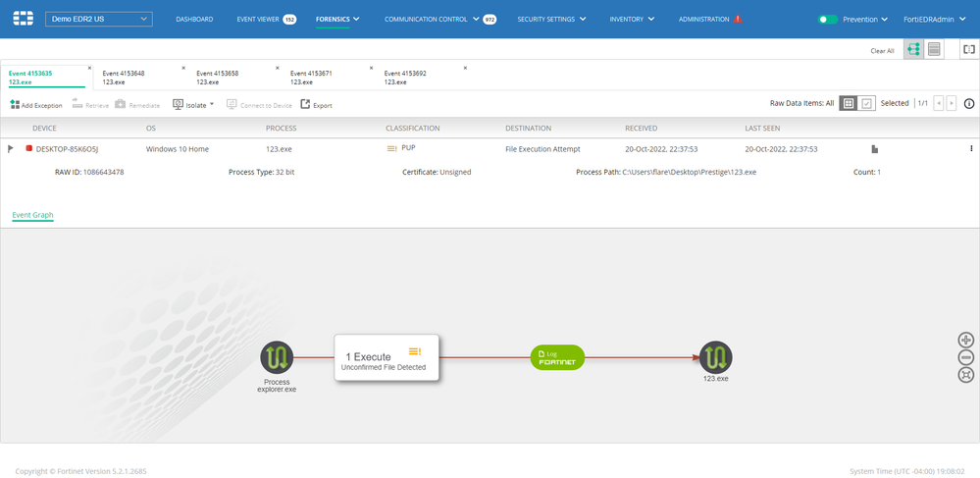Screen dimensions: 980x478
Task: Go to previous raw data item arrow
Action: pos(938,104)
